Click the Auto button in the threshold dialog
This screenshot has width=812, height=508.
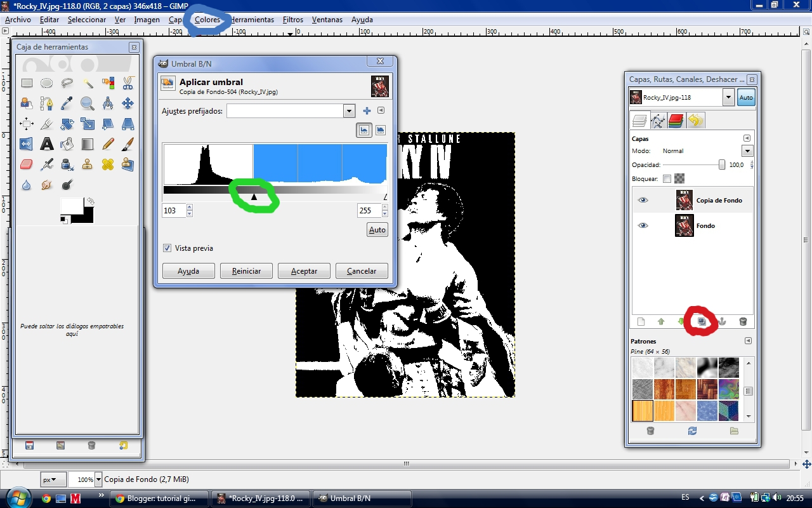377,229
